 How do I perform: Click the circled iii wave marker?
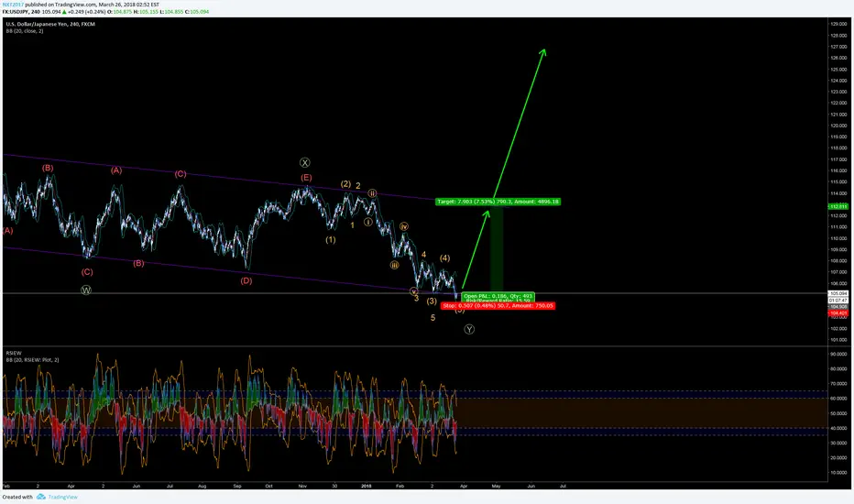pos(394,265)
